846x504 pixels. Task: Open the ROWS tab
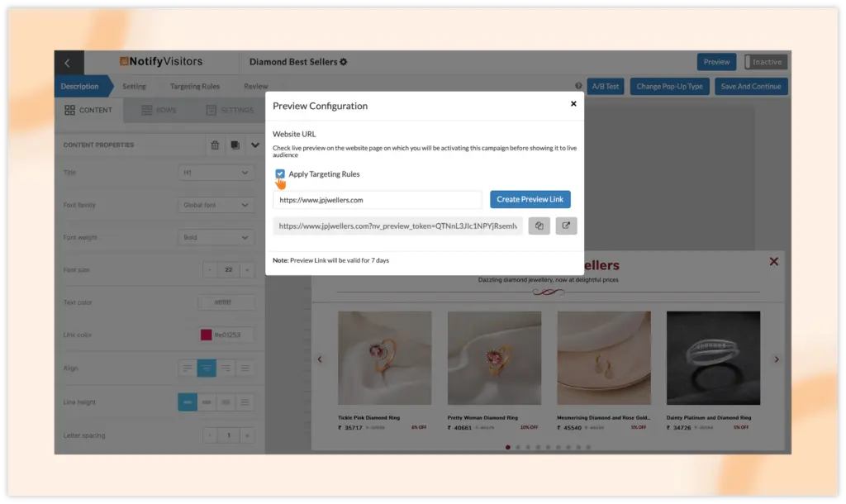tap(159, 110)
